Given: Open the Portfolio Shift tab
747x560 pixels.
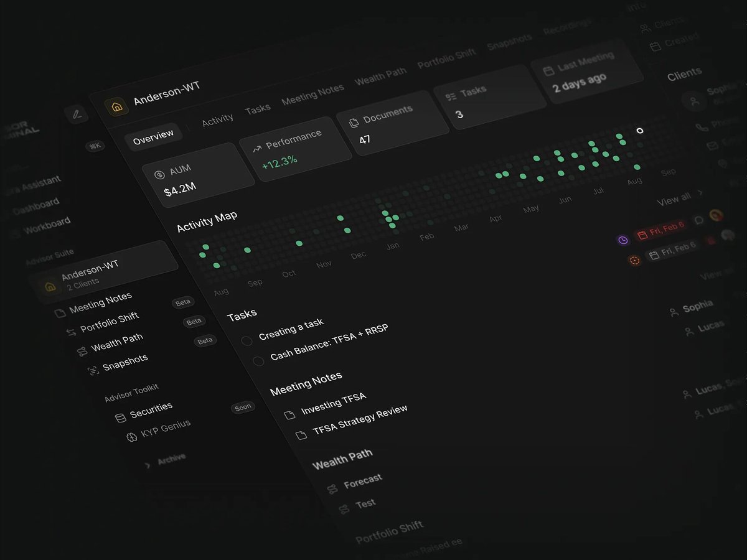Looking at the screenshot, I should pyautogui.click(x=446, y=59).
